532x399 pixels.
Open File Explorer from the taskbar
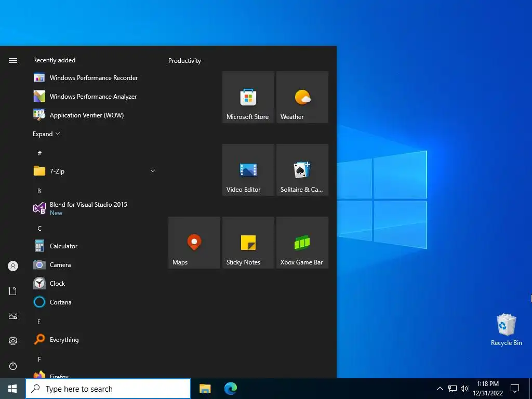tap(205, 389)
